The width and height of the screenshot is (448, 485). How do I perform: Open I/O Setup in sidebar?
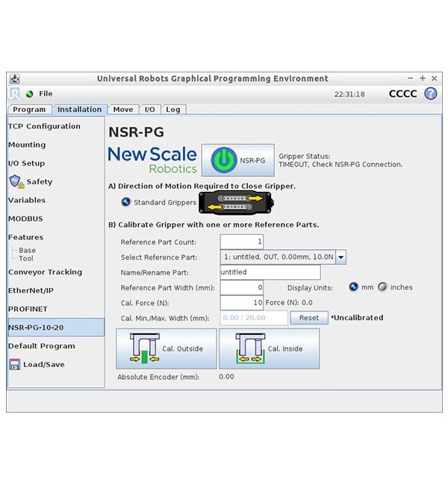(27, 163)
